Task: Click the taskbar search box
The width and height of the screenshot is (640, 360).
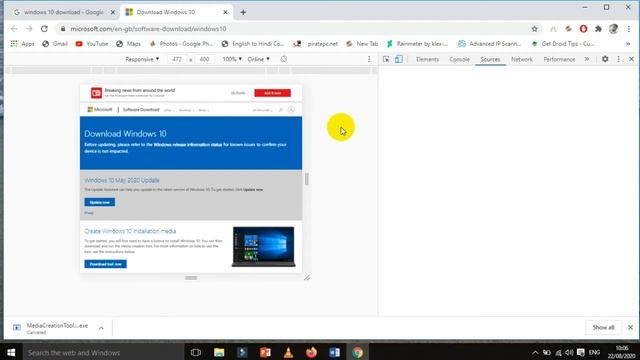Action: pyautogui.click(x=102, y=352)
